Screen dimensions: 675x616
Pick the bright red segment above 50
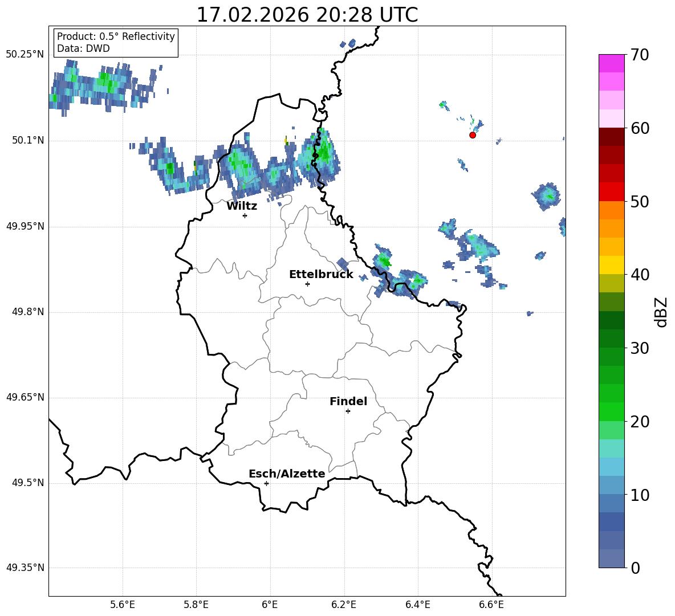pos(611,192)
